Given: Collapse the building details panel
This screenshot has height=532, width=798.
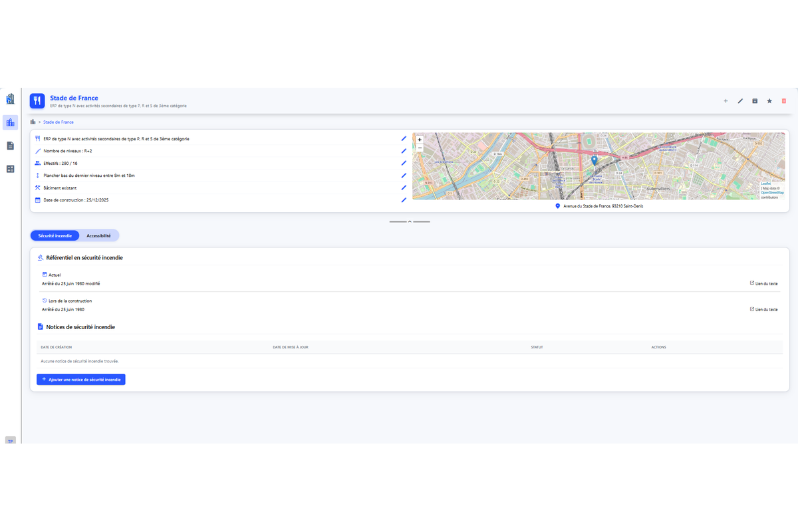Looking at the screenshot, I should [x=410, y=221].
